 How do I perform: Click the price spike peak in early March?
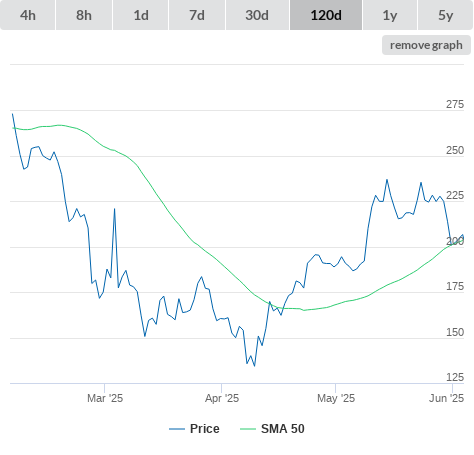coord(114,209)
